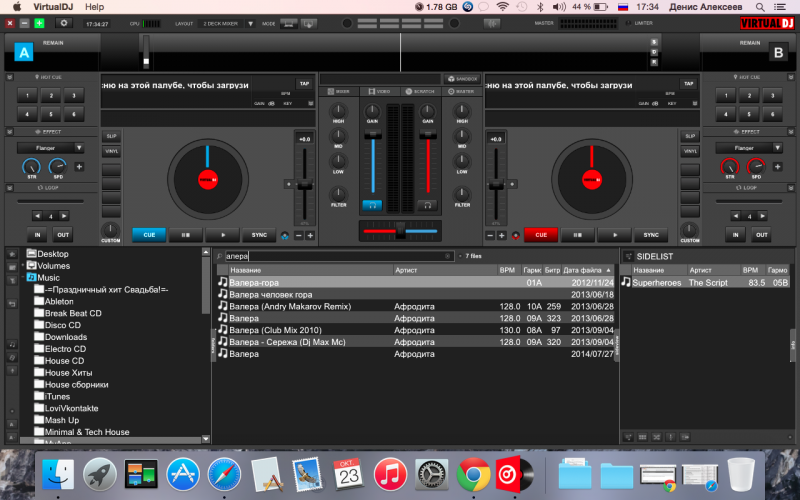Screen dimensions: 800x500
Task: Trigger hot cue 1 on deck A
Action: tap(28, 95)
